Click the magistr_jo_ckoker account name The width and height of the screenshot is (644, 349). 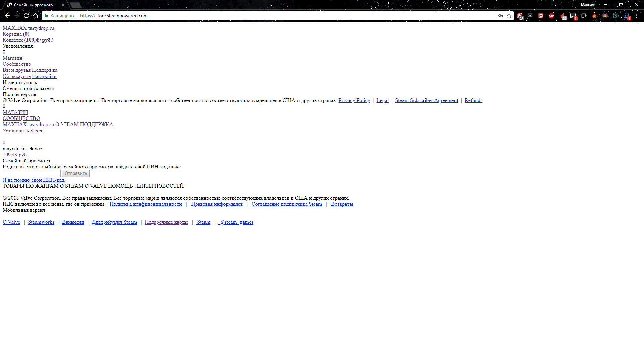[23, 149]
